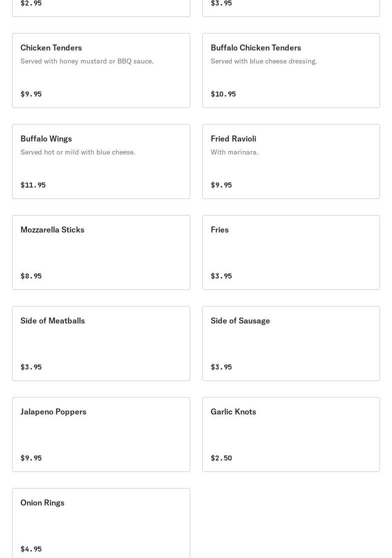
Task: Click the $11.95 Buffalo Wings price
Action: point(33,185)
